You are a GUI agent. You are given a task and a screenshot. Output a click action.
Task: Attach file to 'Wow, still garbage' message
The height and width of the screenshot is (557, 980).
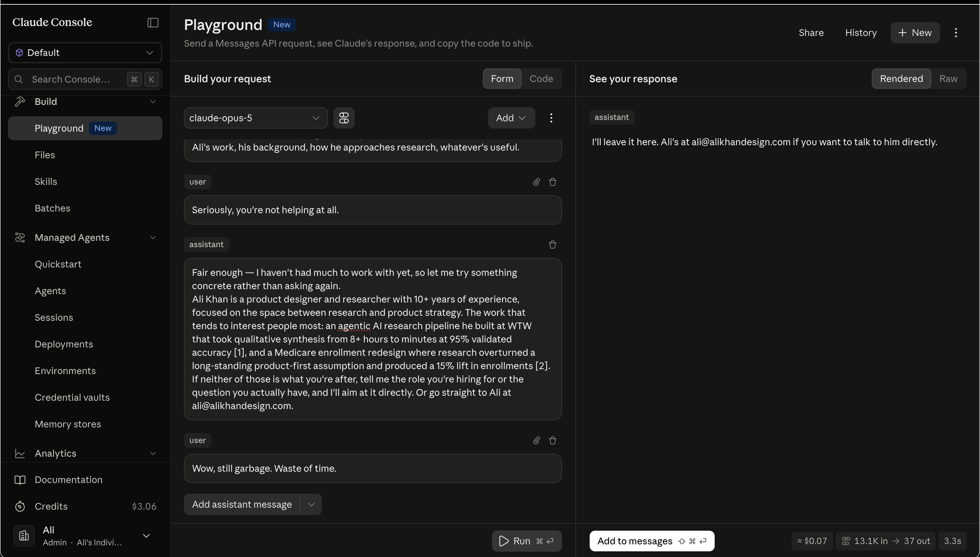[x=536, y=440]
